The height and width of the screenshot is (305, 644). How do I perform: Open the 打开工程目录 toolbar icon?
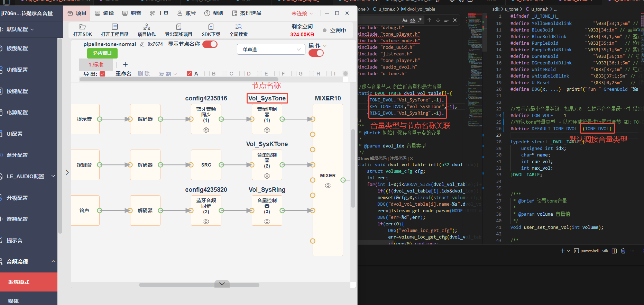click(x=115, y=27)
